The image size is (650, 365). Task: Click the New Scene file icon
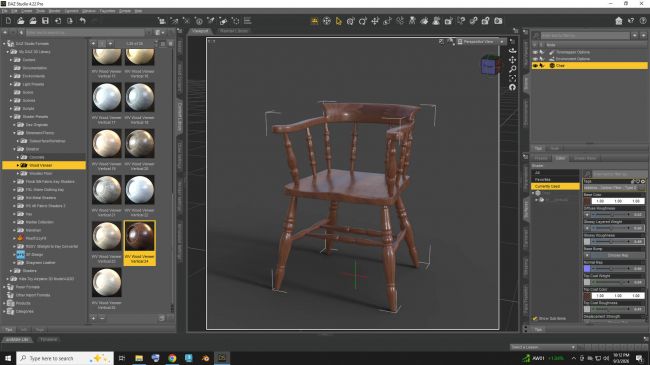8,21
